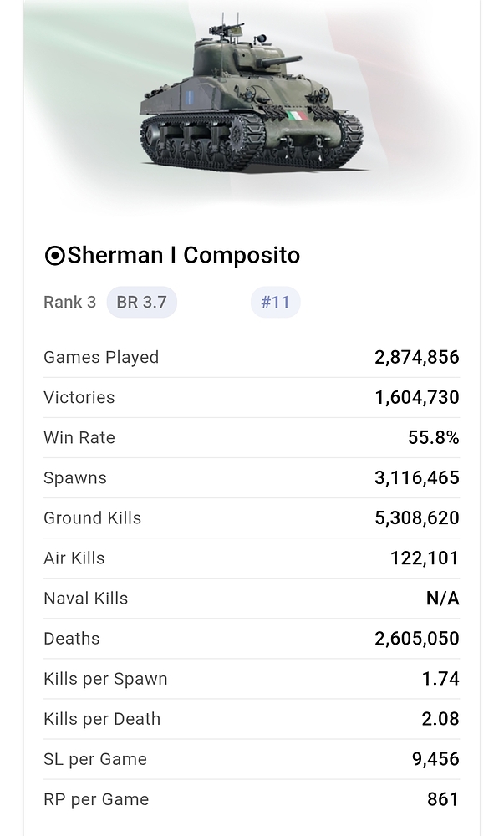Select the Ground Kills label
This screenshot has height=836, width=504.
coord(92,518)
